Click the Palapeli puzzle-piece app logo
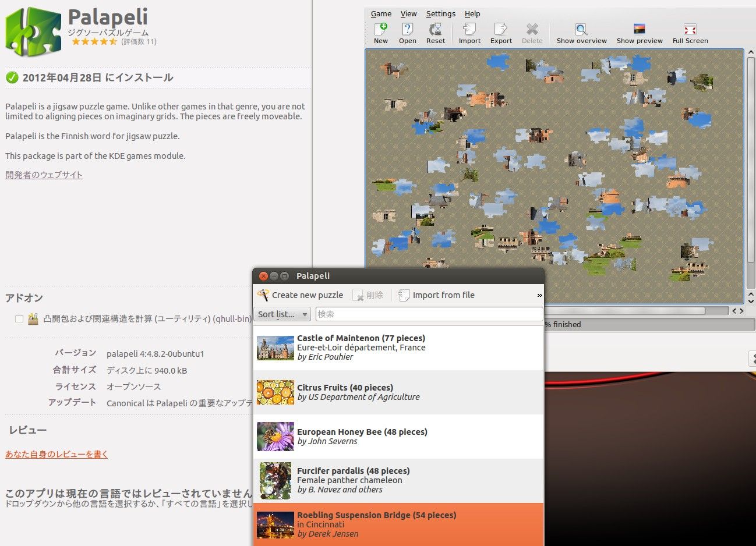The image size is (756, 546). pos(33,31)
